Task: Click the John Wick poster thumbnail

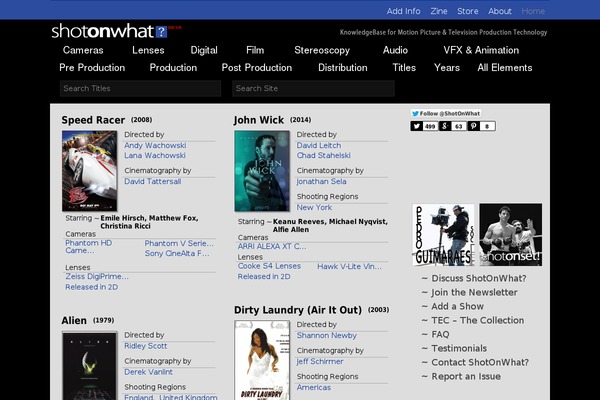Action: point(262,171)
